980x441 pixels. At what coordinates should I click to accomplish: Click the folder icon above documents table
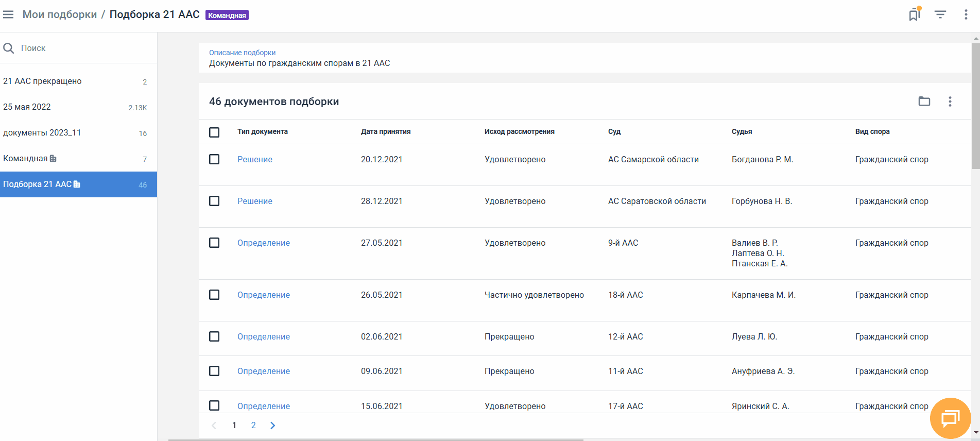(x=924, y=101)
